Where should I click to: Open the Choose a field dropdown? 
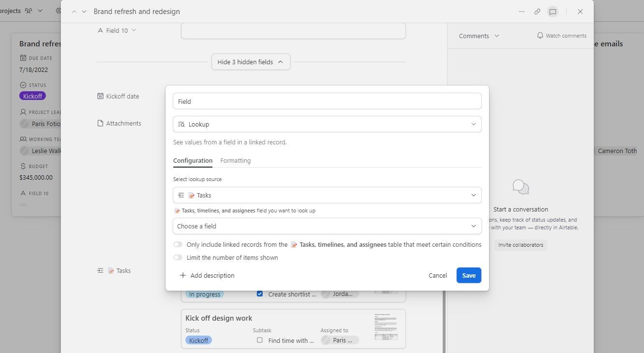327,226
